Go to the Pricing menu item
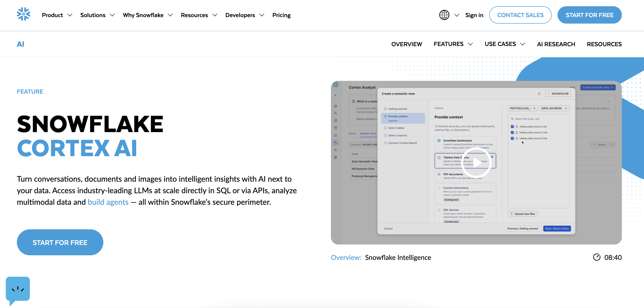The image size is (644, 308). (x=281, y=15)
